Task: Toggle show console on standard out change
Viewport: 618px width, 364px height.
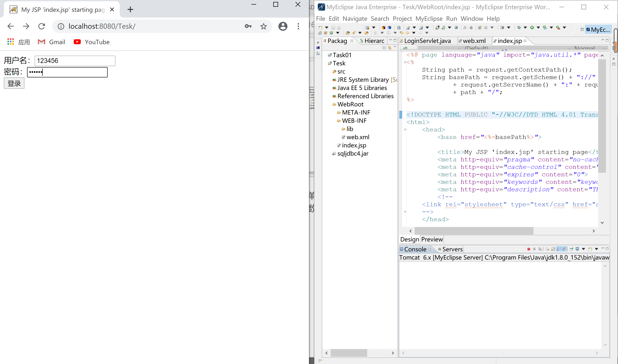Action: pyautogui.click(x=559, y=249)
